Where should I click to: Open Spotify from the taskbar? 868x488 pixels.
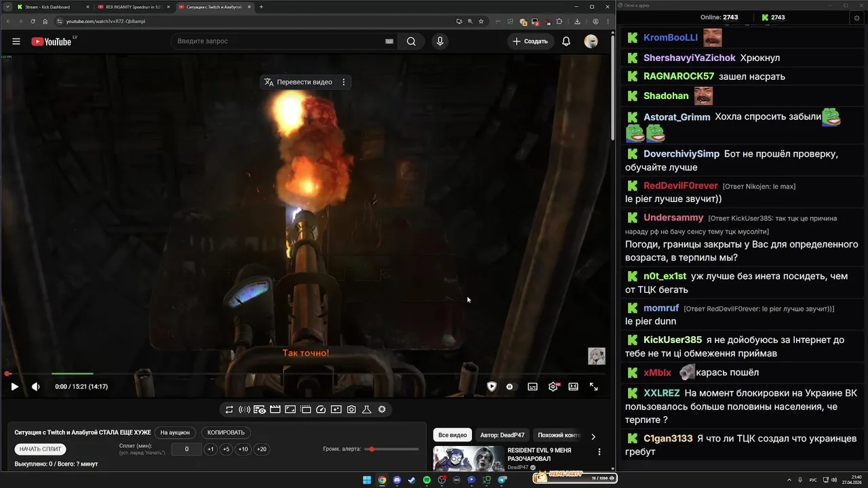(427, 480)
